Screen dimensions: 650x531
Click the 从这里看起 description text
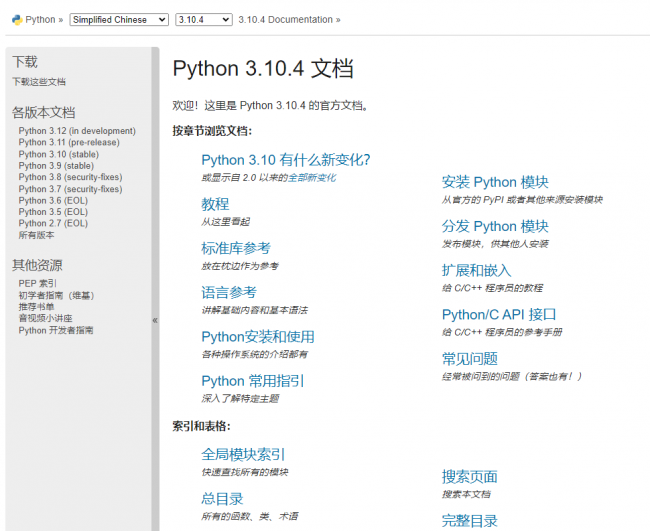coord(226,222)
